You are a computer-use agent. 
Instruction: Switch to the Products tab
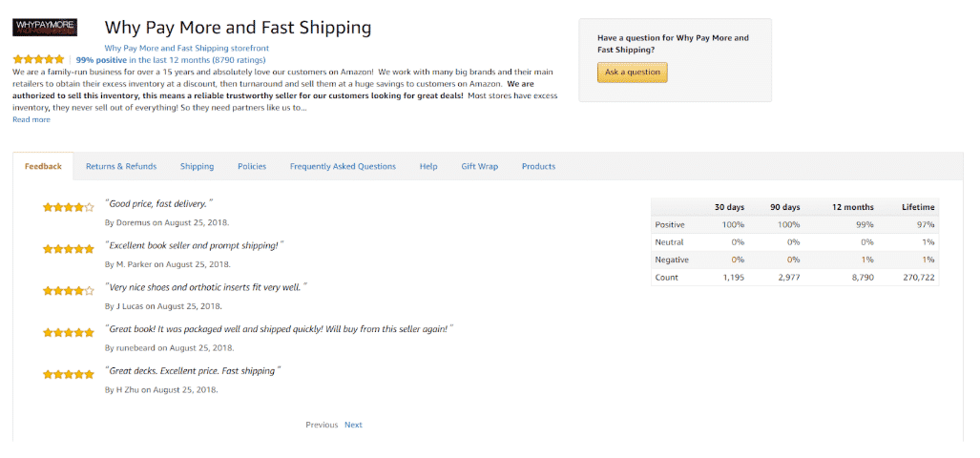538,166
